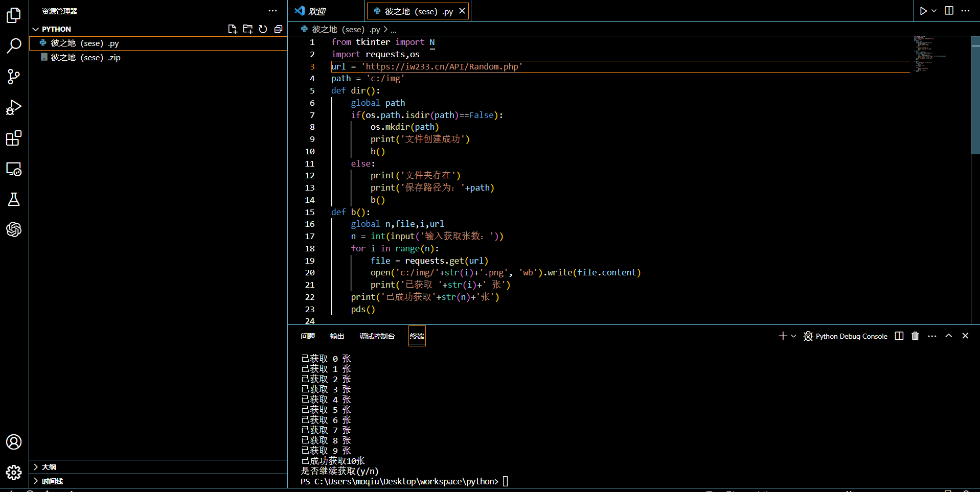Kill terminal with trash icon

coord(915,336)
